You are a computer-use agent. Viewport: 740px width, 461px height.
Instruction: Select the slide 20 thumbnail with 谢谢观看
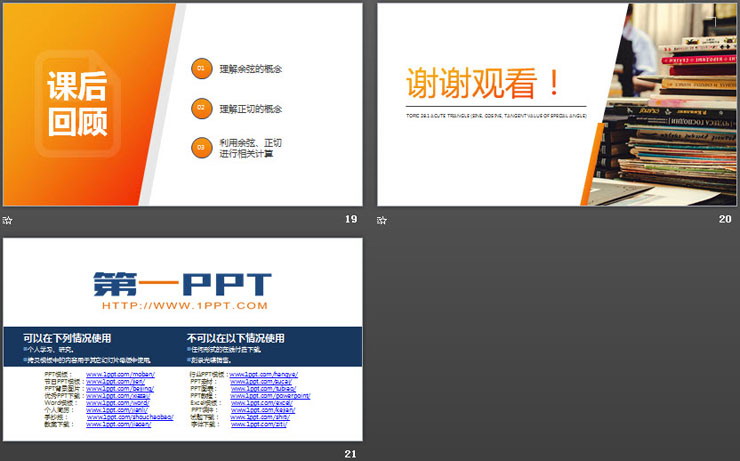coord(557,104)
